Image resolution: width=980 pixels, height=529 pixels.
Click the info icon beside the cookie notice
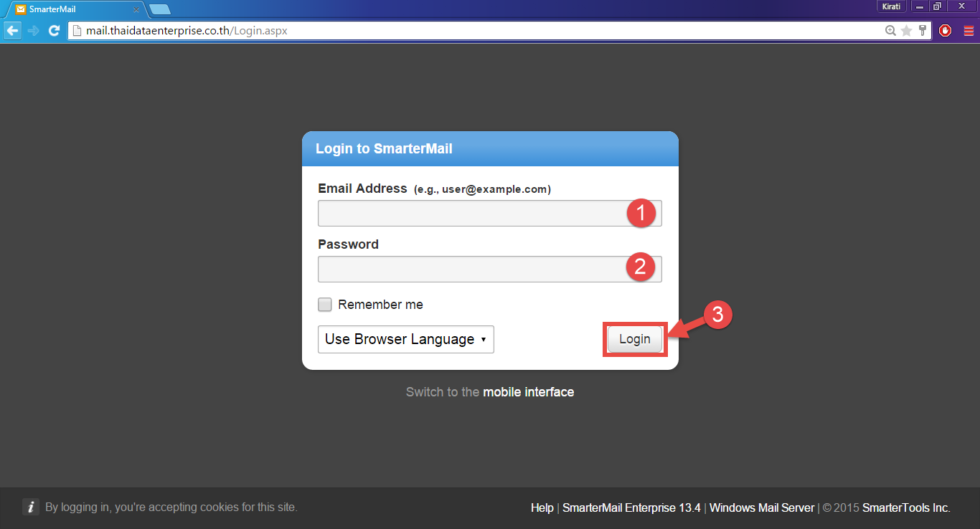click(30, 507)
